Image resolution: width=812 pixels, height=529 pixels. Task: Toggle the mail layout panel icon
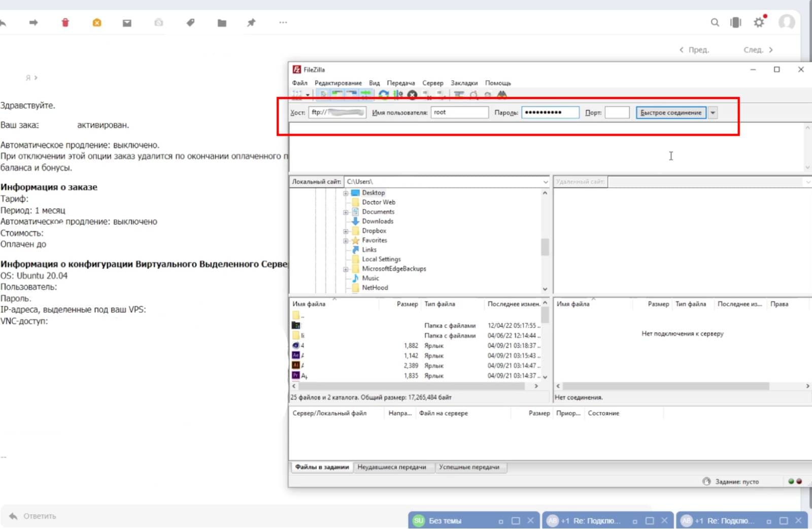[x=736, y=22]
